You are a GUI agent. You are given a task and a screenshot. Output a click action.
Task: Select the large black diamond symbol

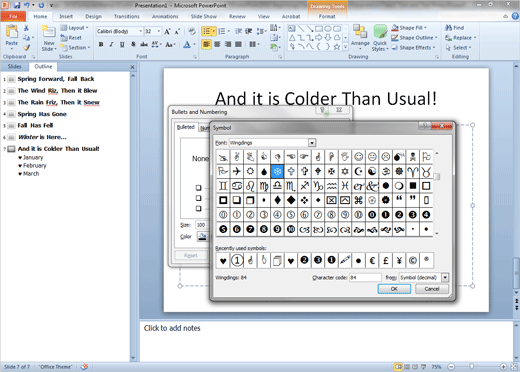tap(291, 200)
